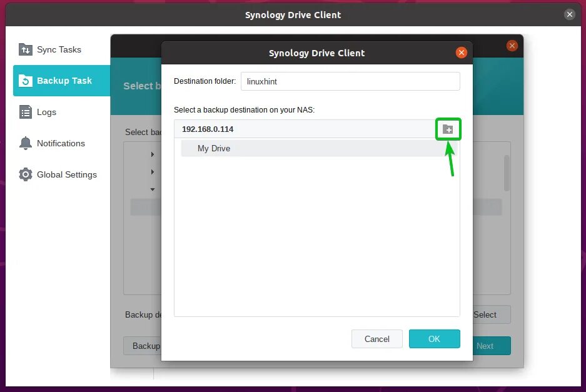Open the Logs section
The width and height of the screenshot is (586, 392).
click(62, 112)
